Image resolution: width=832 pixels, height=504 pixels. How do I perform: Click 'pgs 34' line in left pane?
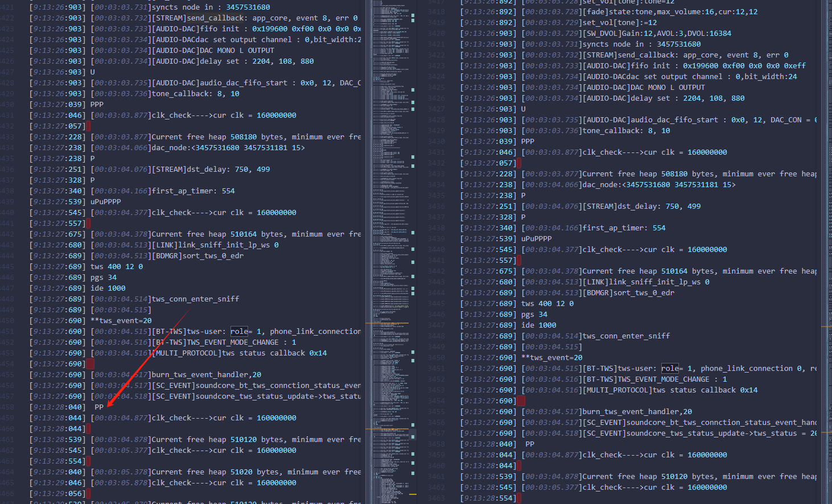coord(103,277)
